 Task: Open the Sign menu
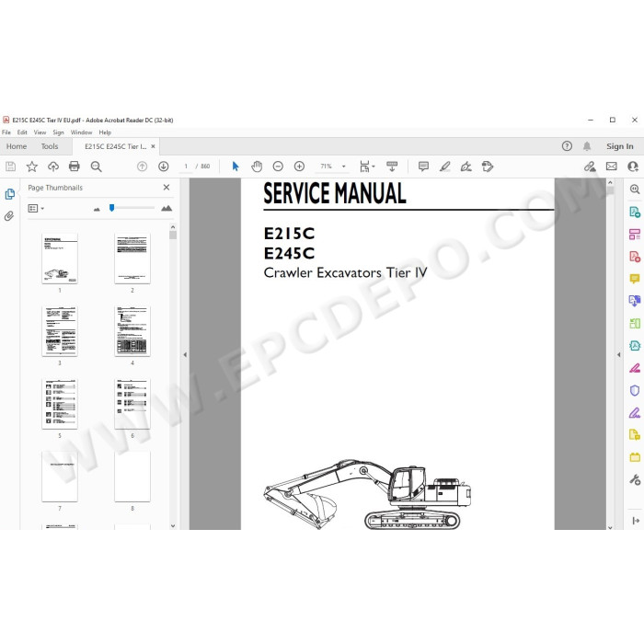[x=58, y=132]
